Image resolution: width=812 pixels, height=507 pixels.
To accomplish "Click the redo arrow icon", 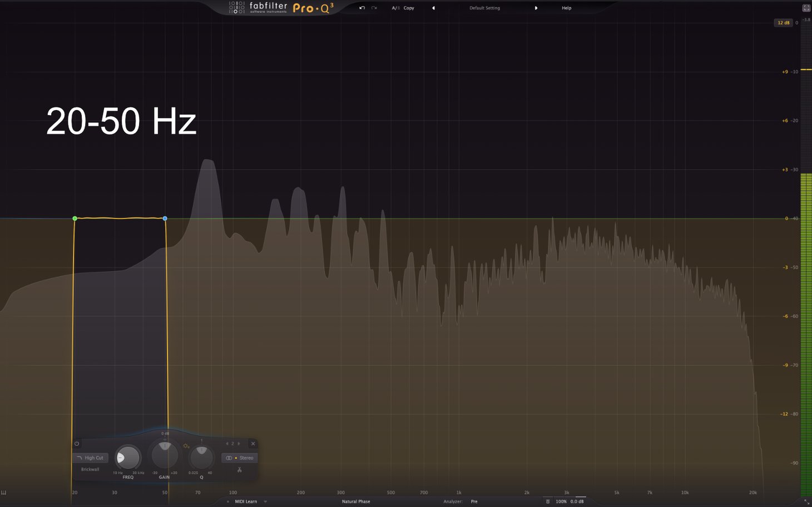I will click(374, 8).
